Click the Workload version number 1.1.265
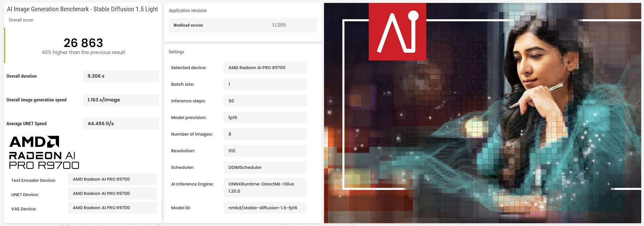This screenshot has height=226, width=644. 279,25
